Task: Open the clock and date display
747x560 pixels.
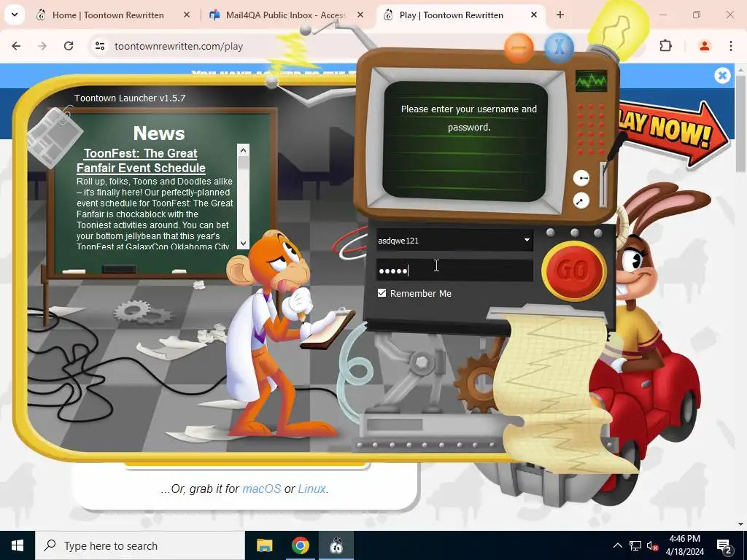Action: (684, 545)
